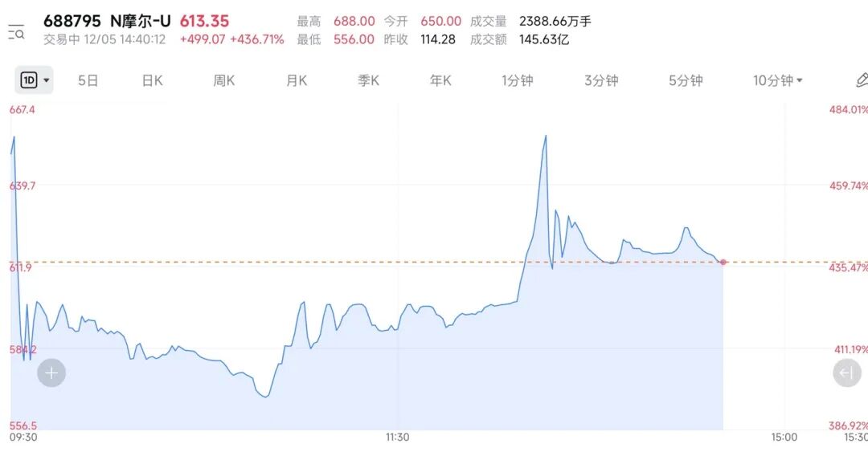Switch to 周K weekly chart
Viewport: 868px width, 452px height.
click(x=223, y=80)
